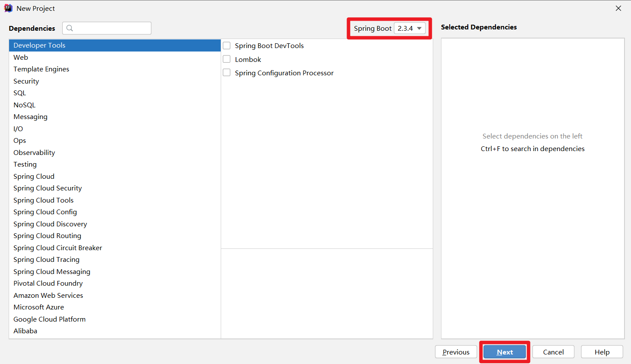This screenshot has width=631, height=364.
Task: Select the Messaging category
Action: click(115, 117)
